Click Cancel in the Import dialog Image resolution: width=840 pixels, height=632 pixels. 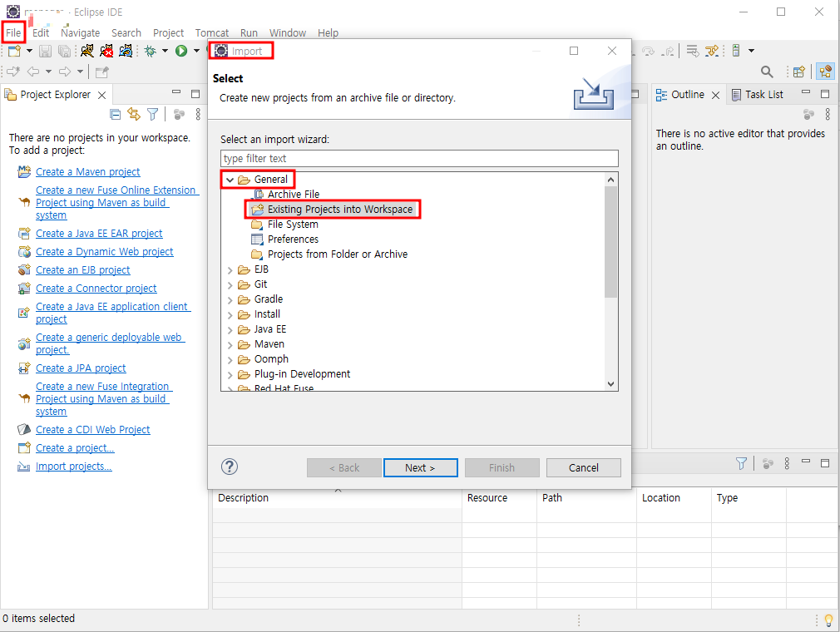pyautogui.click(x=583, y=467)
